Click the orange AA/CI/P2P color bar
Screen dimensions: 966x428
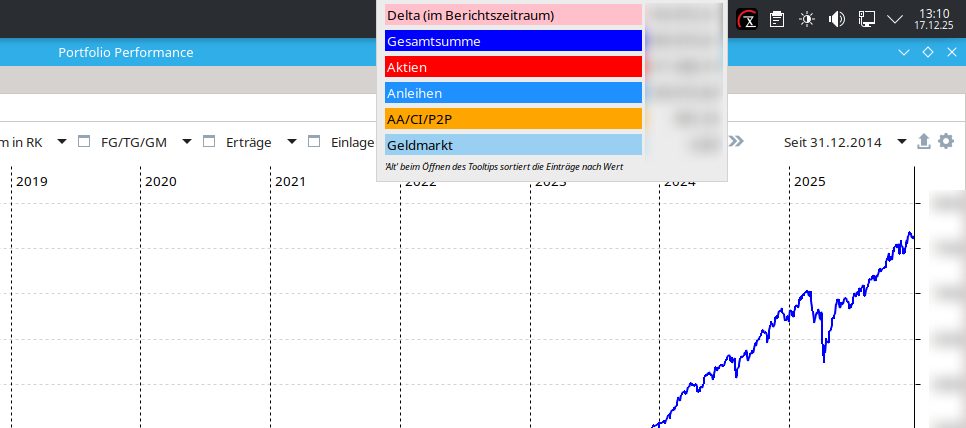pyautogui.click(x=512, y=119)
